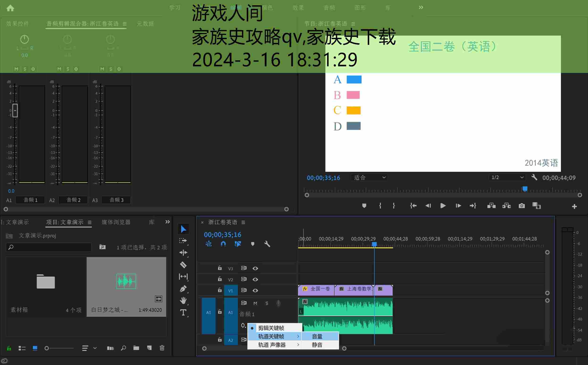588x365 pixels.
Task: Switch to 元数据 tab
Action: [x=145, y=24]
